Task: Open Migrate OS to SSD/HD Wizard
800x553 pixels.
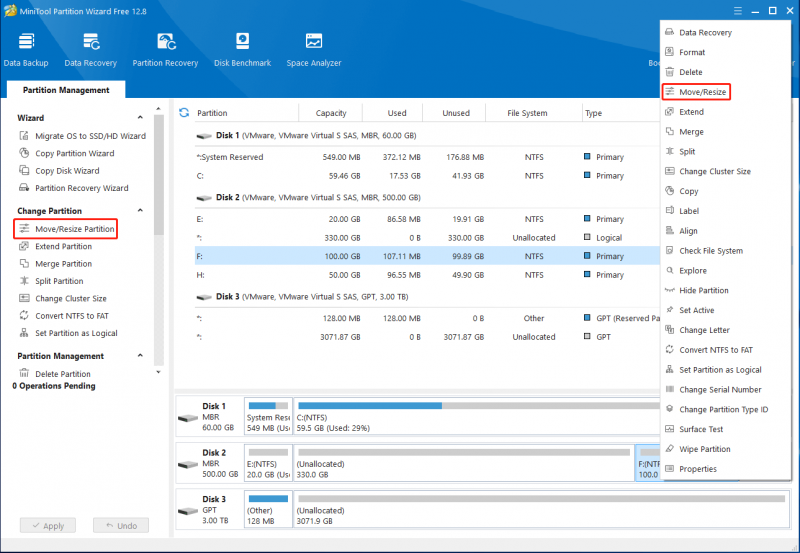Action: pyautogui.click(x=90, y=136)
